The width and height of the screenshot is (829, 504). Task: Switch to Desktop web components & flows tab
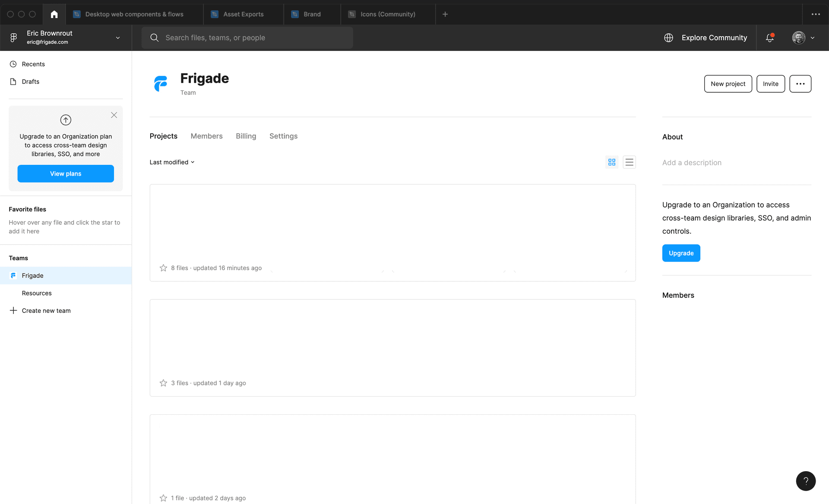coord(134,14)
